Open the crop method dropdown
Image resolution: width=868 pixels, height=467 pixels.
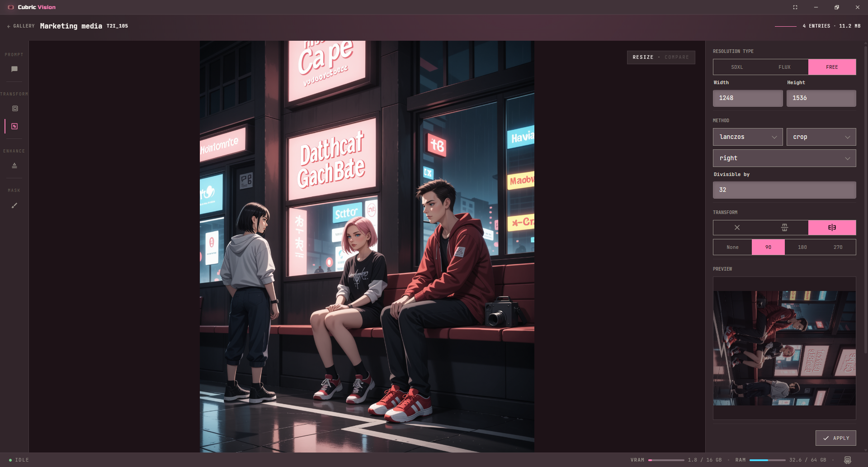(821, 137)
